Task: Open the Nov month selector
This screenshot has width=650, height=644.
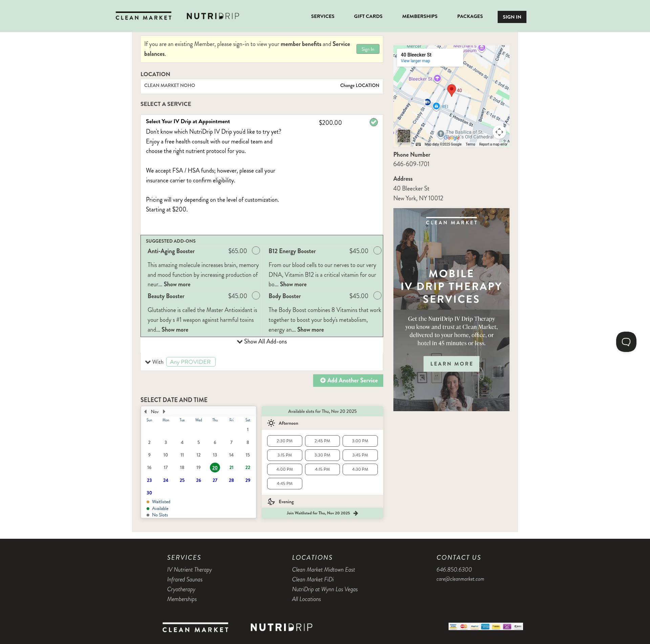Action: click(x=155, y=412)
